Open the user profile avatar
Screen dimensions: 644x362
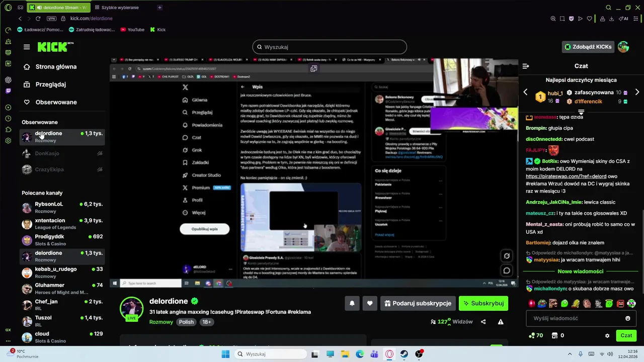(623, 47)
